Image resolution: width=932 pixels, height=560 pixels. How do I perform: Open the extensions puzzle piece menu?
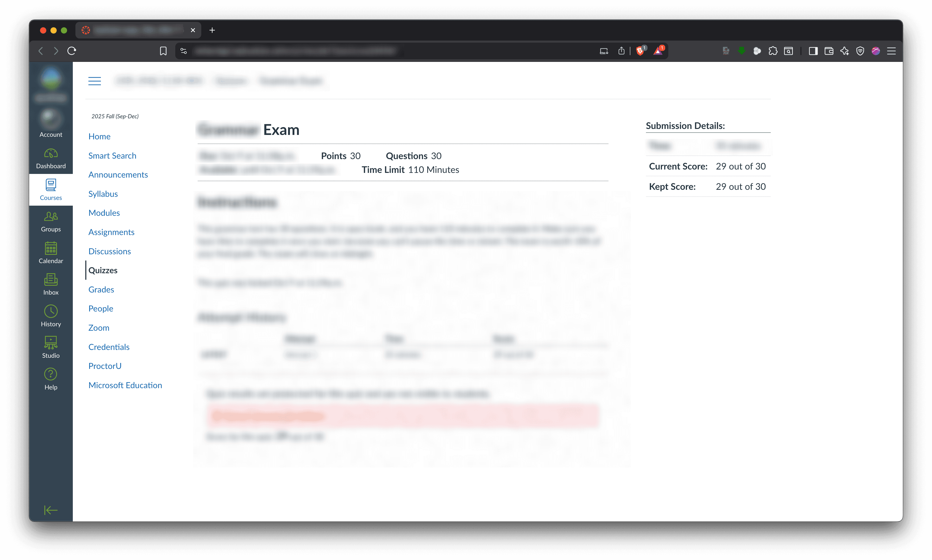pyautogui.click(x=773, y=51)
